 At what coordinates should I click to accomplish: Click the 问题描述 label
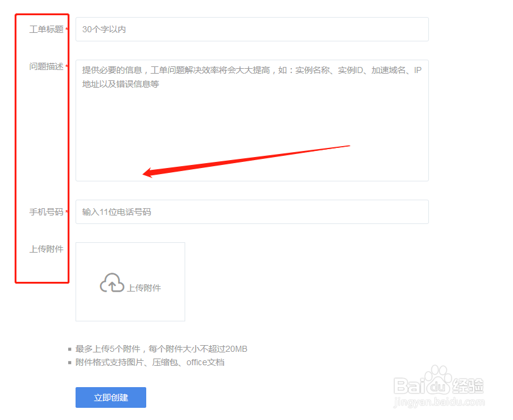point(46,67)
